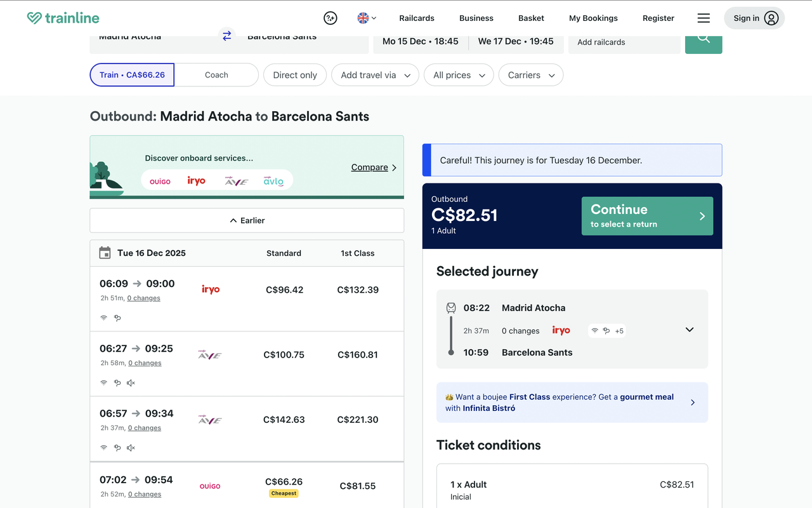Click the iryo carrier logo in banner

tap(196, 181)
